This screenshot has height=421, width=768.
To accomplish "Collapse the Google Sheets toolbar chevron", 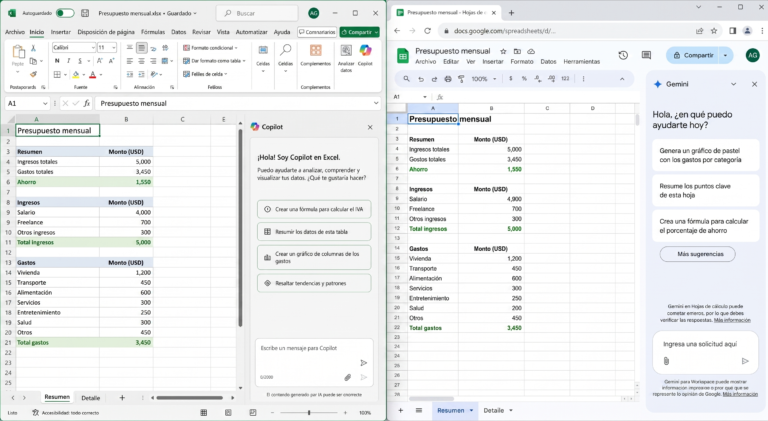I will 622,79.
